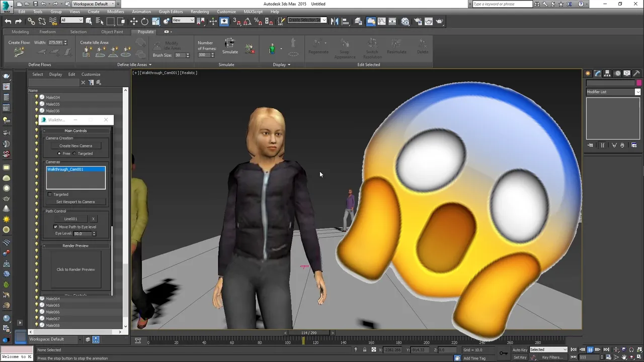Image resolution: width=644 pixels, height=362 pixels.
Task: Open the Workspace: Default dropdown in title bar
Action: click(x=93, y=4)
